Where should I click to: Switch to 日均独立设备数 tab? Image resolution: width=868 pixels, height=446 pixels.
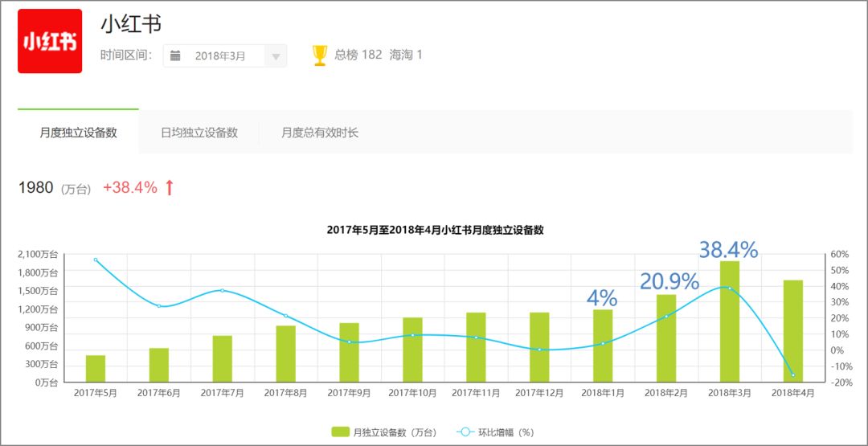(x=199, y=133)
